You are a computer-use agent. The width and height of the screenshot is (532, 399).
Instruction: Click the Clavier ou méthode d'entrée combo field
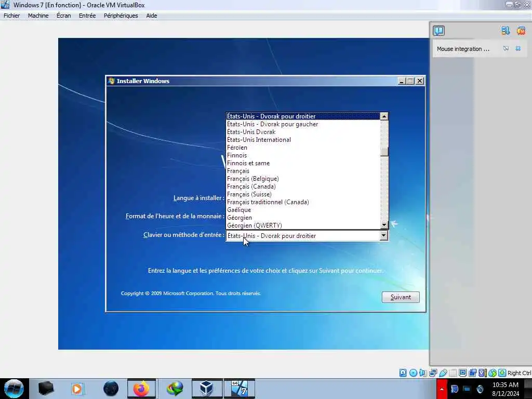(x=307, y=236)
